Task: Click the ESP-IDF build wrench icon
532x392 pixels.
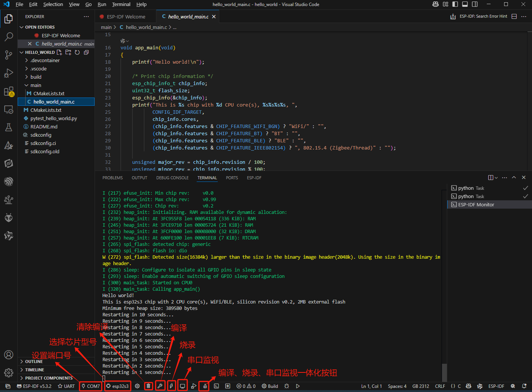Action: point(160,386)
